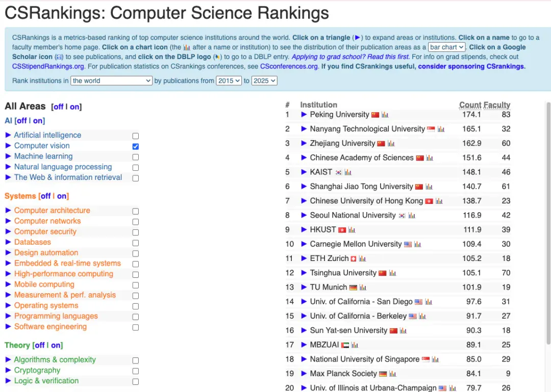
Task: Open Nanyang Technological University chart icon
Action: tap(441, 129)
